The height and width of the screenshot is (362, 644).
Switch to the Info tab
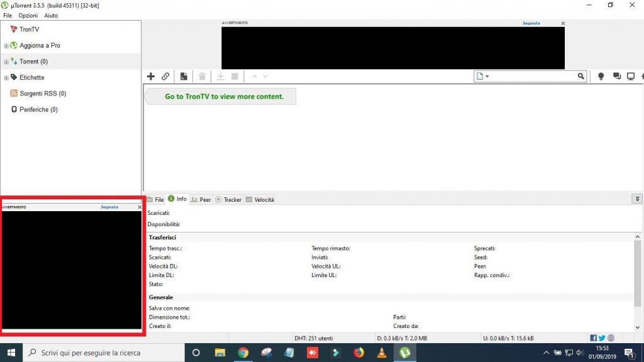coord(177,199)
